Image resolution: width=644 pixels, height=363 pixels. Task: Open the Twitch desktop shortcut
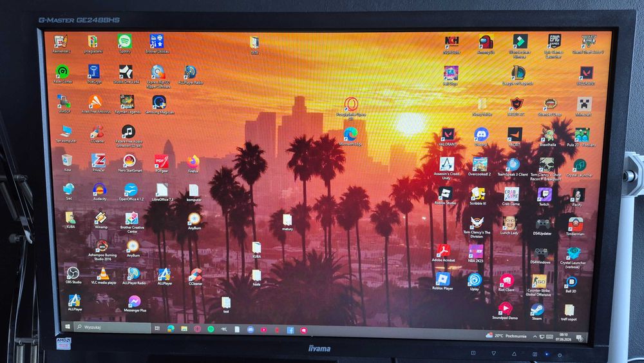pyautogui.click(x=544, y=197)
